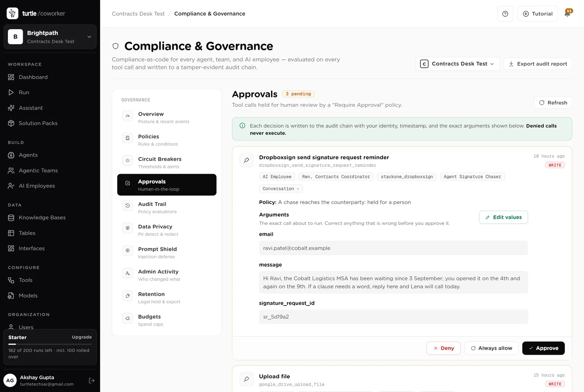Click the Export audit report button
Image resolution: width=584 pixels, height=392 pixels.
[538, 64]
